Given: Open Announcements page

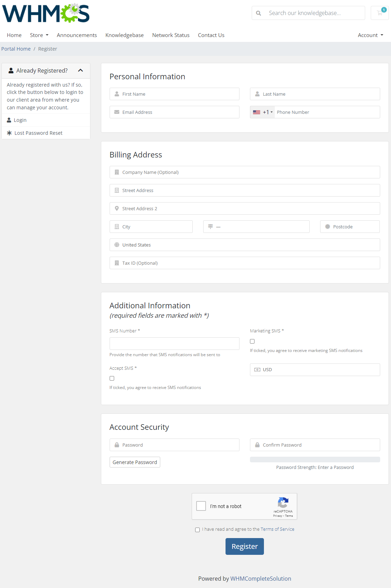Looking at the screenshot, I should (77, 35).
